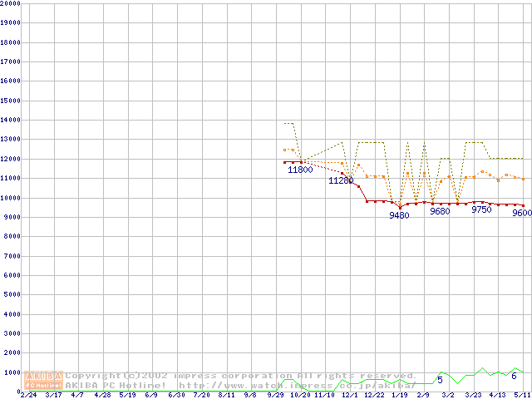The height and width of the screenshot is (399, 532).
Task: Click the 1/19 date on the timeline
Action: [x=399, y=395]
